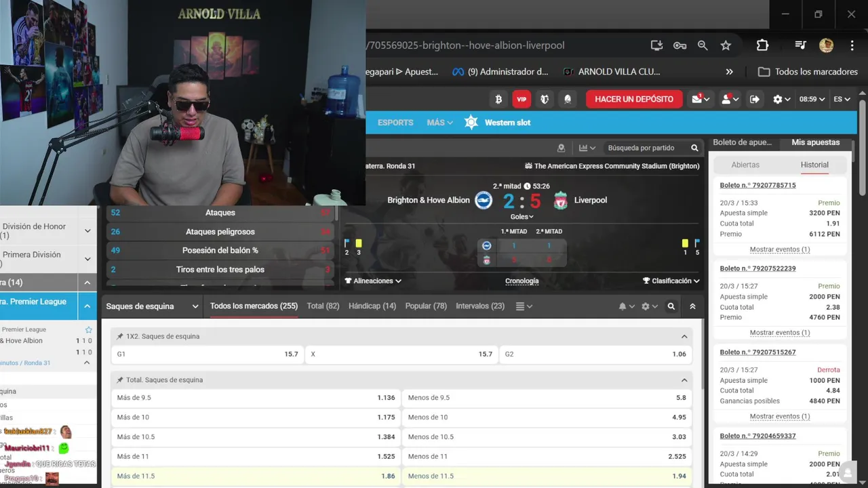The width and height of the screenshot is (868, 488).
Task: Switch to the Intervalos (23) tab
Action: 480,306
